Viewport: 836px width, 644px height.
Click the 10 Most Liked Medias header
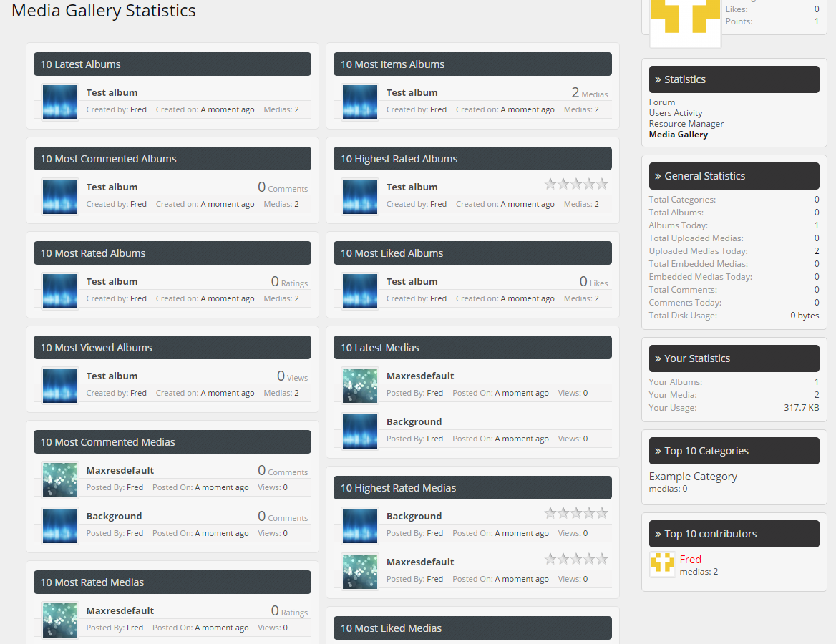point(472,628)
